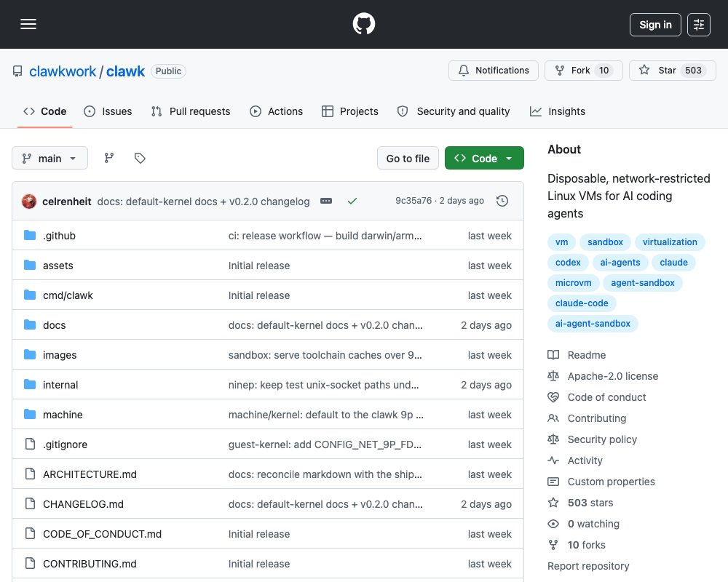Switch to the Code tab
728x582 pixels.
click(45, 111)
